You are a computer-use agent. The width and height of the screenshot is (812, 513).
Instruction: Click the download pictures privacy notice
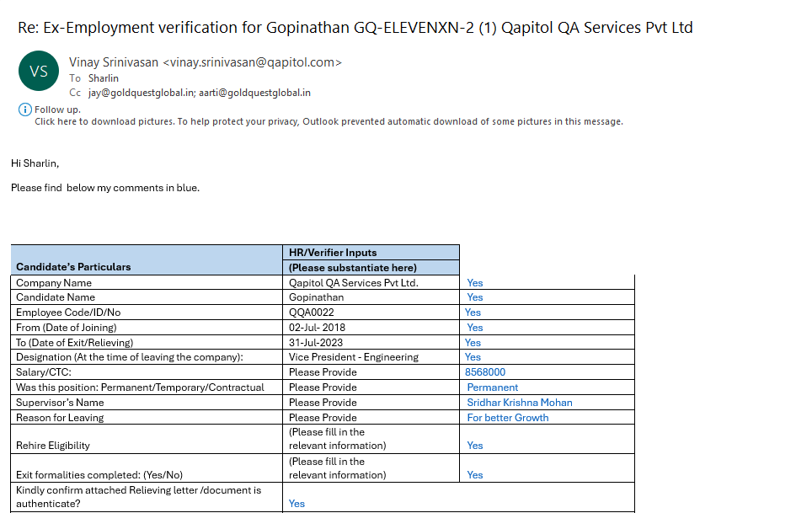coord(329,121)
